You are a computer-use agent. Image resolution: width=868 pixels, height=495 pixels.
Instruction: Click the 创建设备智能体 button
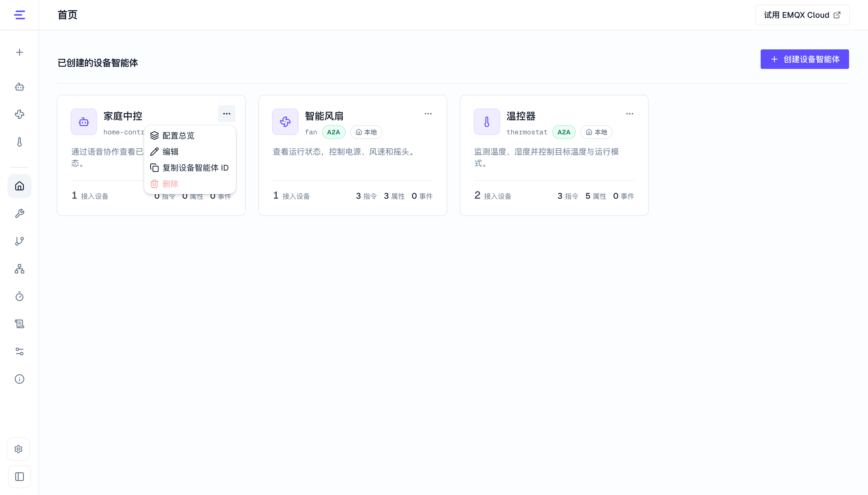(x=805, y=59)
